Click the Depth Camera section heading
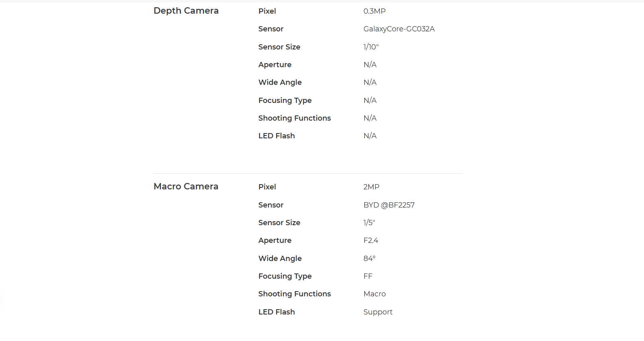 pyautogui.click(x=186, y=11)
